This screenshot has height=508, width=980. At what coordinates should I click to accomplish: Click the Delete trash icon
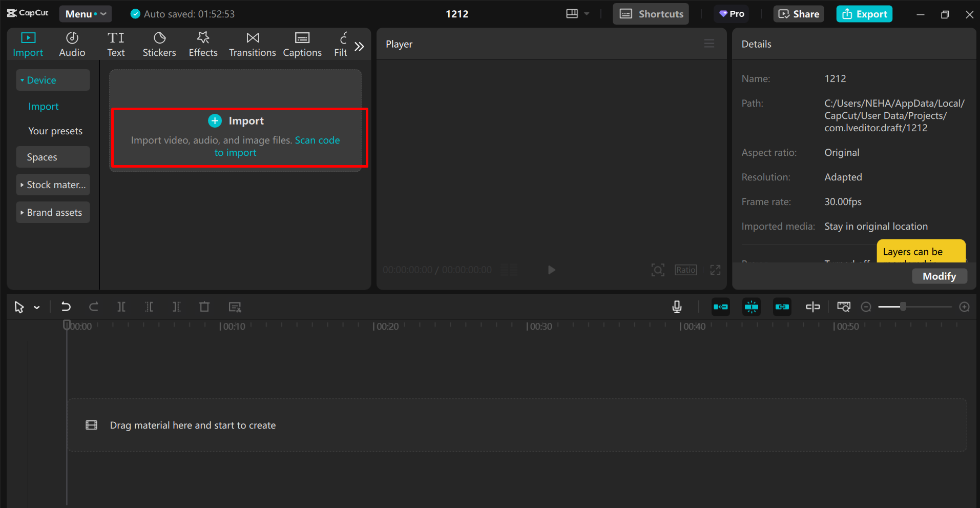[x=204, y=307]
